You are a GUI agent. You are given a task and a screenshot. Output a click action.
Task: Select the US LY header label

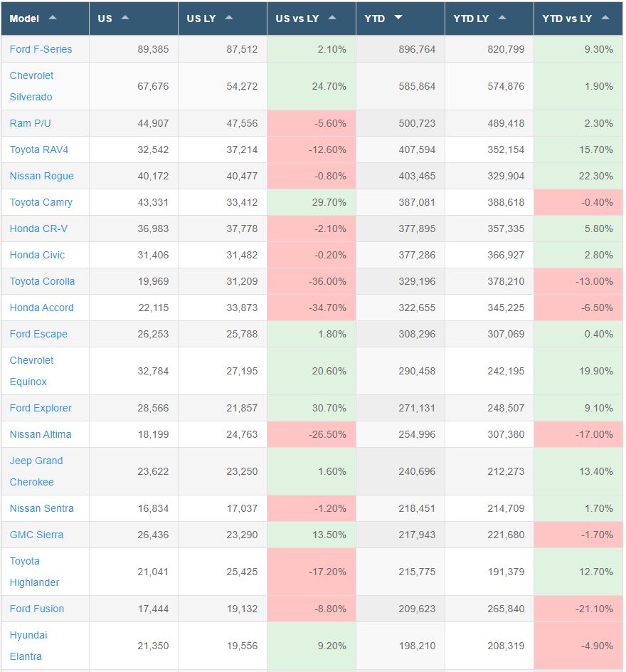(x=201, y=19)
